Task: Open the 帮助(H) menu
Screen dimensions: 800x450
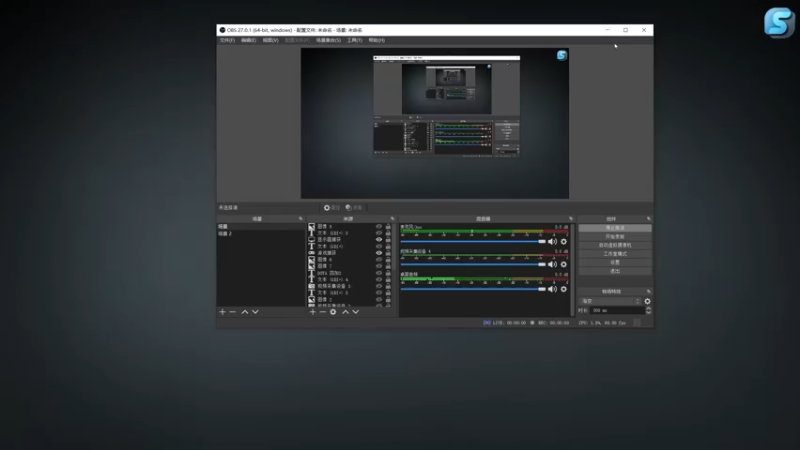Action: 377,40
